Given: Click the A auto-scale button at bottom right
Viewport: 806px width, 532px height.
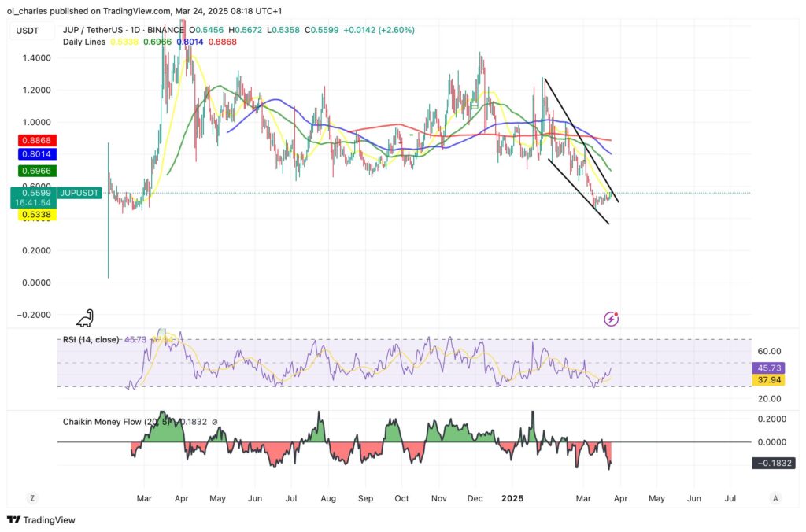Looking at the screenshot, I should click(775, 498).
